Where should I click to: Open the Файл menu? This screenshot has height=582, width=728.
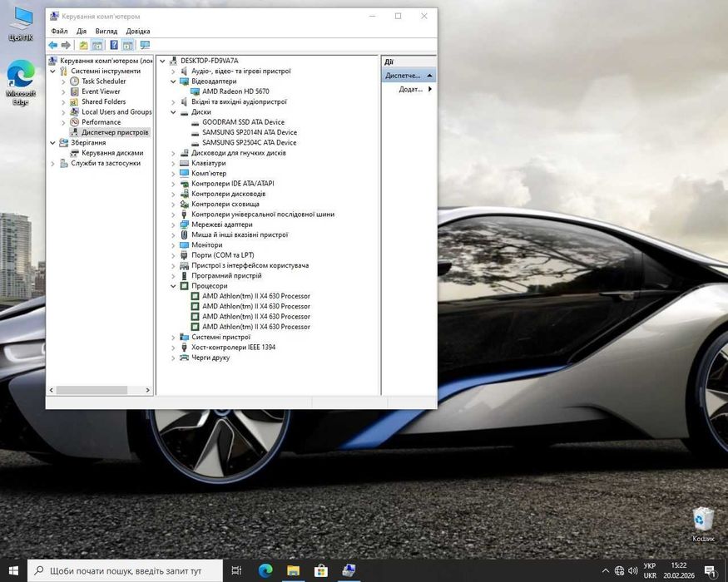click(x=59, y=31)
